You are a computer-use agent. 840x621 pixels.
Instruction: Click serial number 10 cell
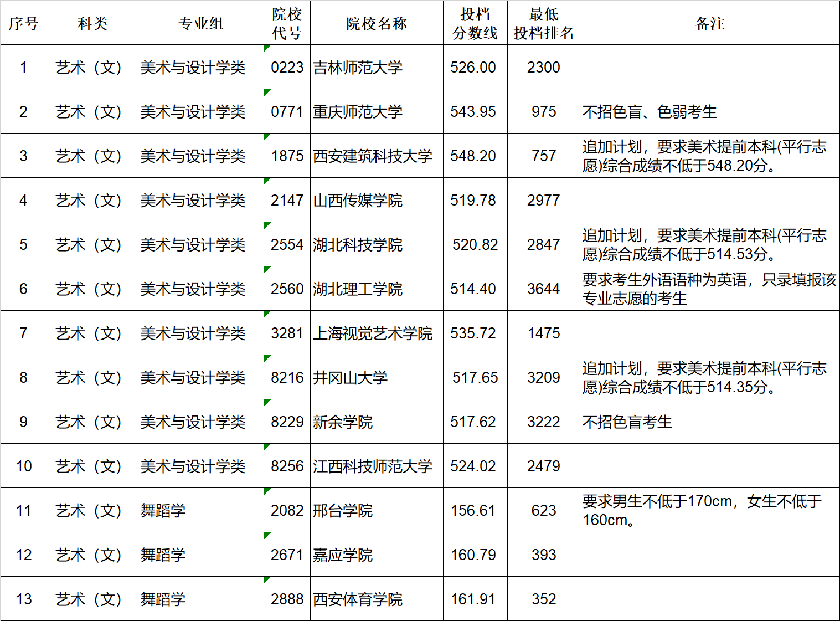coord(23,466)
